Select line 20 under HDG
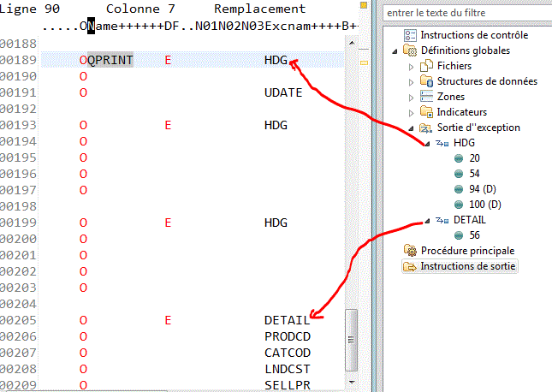The image size is (552, 392). coord(474,158)
